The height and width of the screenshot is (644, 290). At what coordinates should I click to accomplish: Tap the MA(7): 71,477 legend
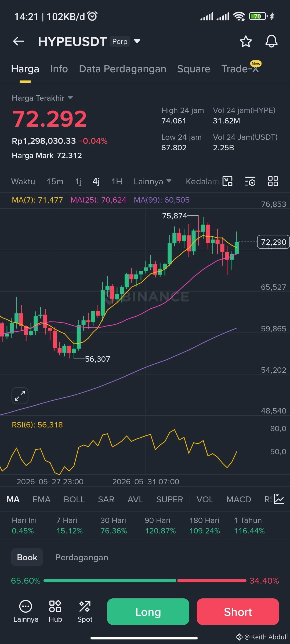coord(37,200)
